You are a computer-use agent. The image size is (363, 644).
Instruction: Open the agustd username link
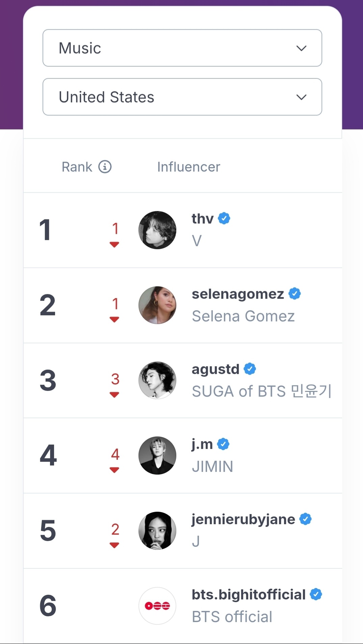[x=215, y=369]
